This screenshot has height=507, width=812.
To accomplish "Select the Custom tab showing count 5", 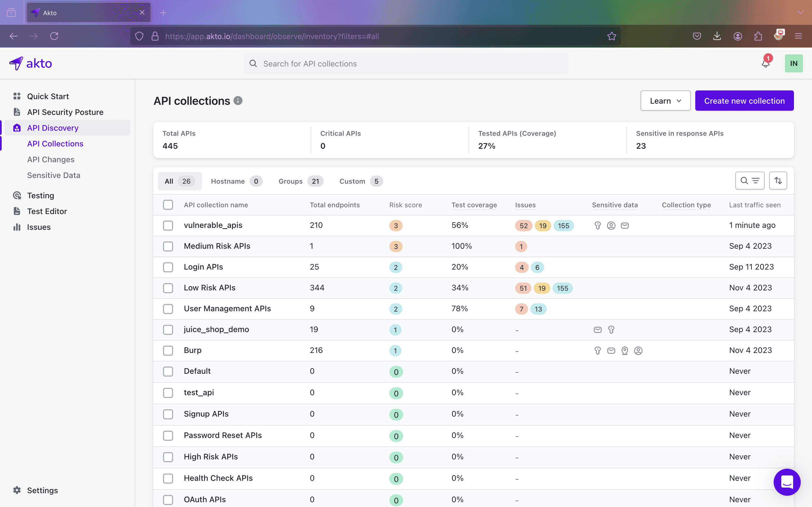I will coord(359,181).
